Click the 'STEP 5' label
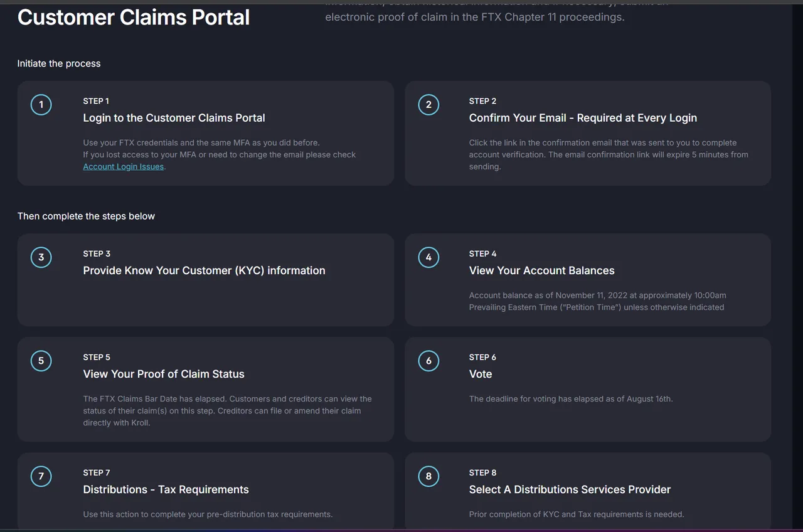 [x=97, y=357]
